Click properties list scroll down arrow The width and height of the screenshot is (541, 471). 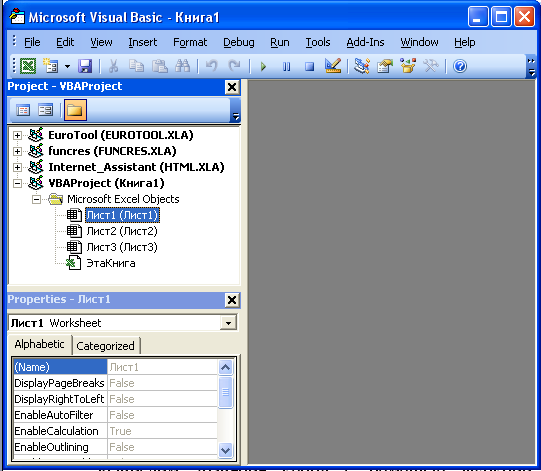click(x=225, y=450)
